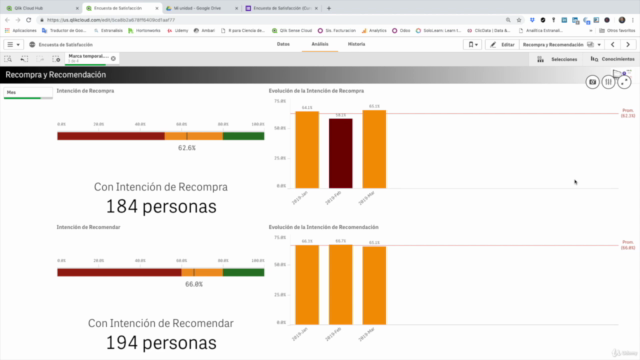Open a new browser tab

[329, 8]
